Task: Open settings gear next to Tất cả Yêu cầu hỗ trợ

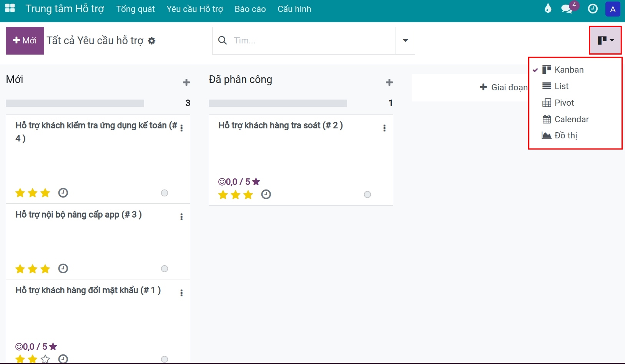Action: coord(152,41)
